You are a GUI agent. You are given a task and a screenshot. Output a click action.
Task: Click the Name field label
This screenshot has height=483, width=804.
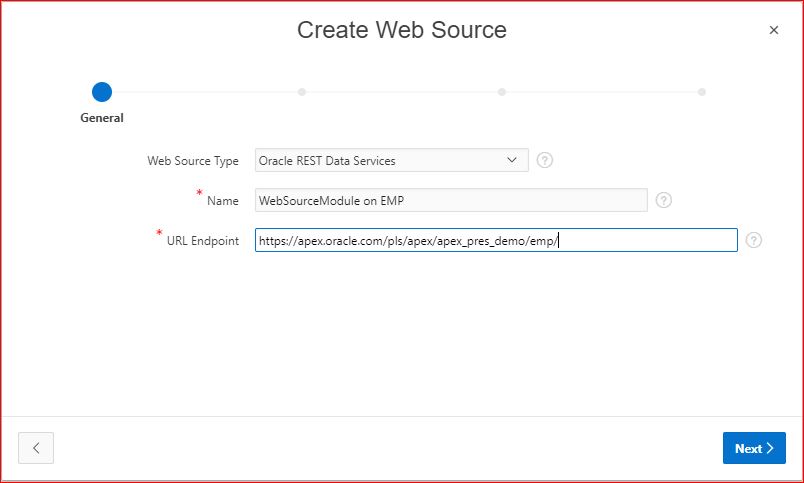(223, 201)
